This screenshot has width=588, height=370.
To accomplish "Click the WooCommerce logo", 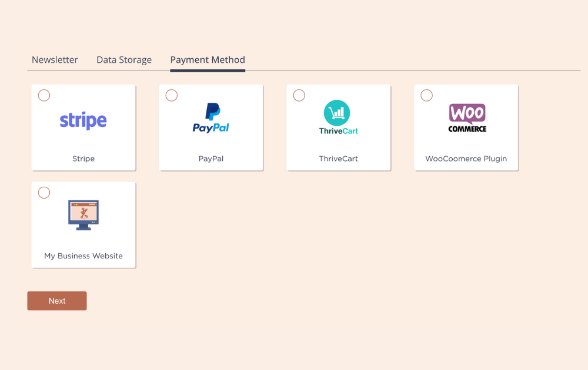I will pyautogui.click(x=467, y=118).
